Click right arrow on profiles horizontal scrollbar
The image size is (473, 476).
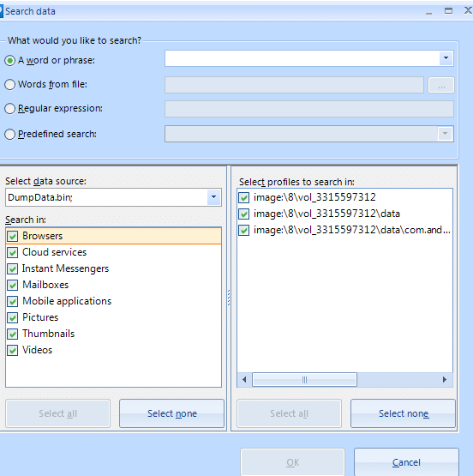point(445,379)
